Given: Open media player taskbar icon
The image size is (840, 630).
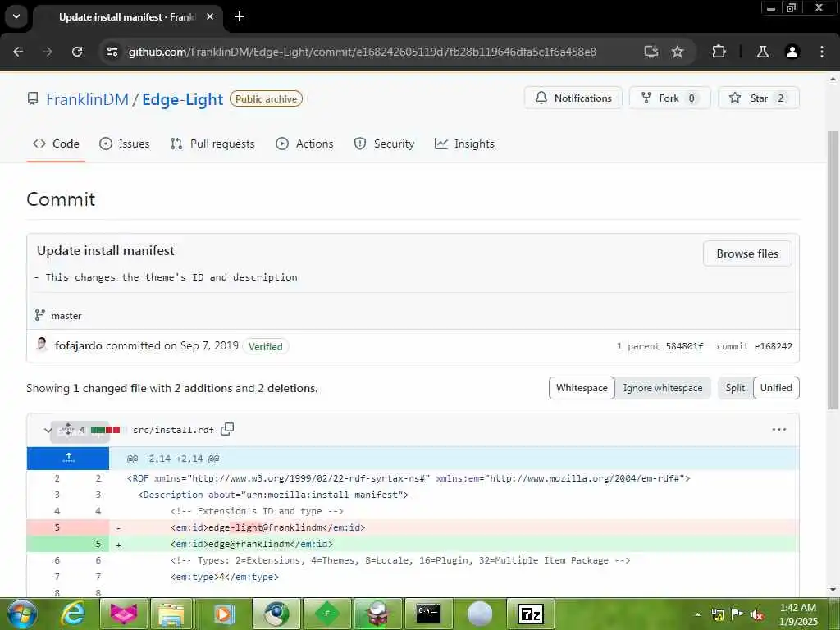Looking at the screenshot, I should [x=224, y=614].
